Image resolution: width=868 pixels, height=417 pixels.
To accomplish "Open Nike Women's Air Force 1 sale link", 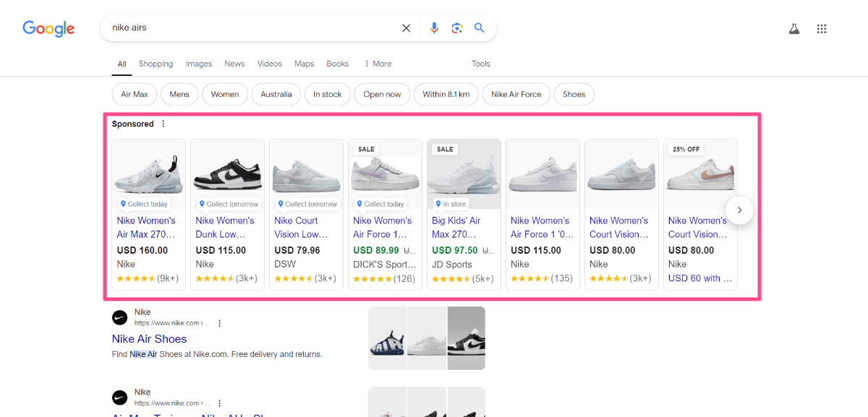I will click(x=383, y=228).
